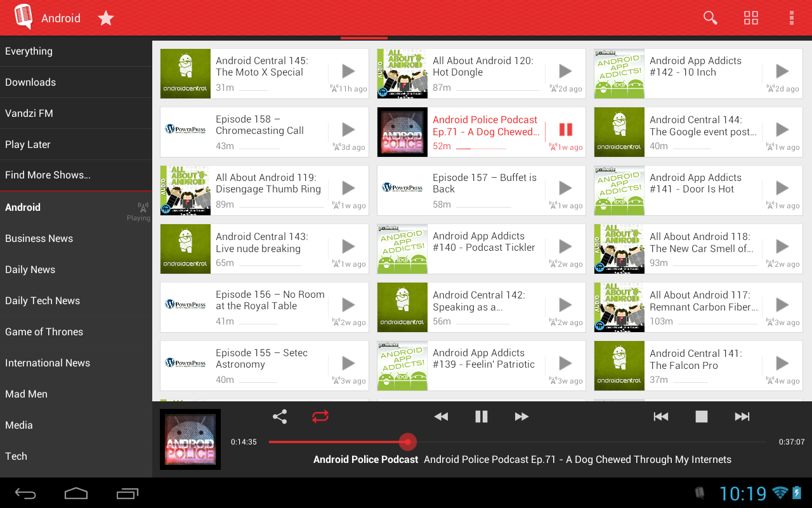Tap the elapsed time 0:14:35
The width and height of the screenshot is (812, 508).
[244, 442]
